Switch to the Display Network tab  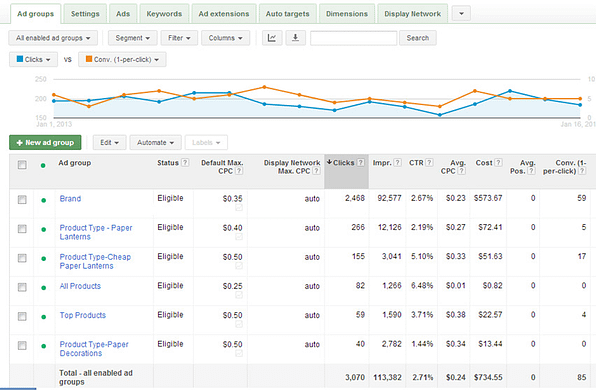[412, 14]
